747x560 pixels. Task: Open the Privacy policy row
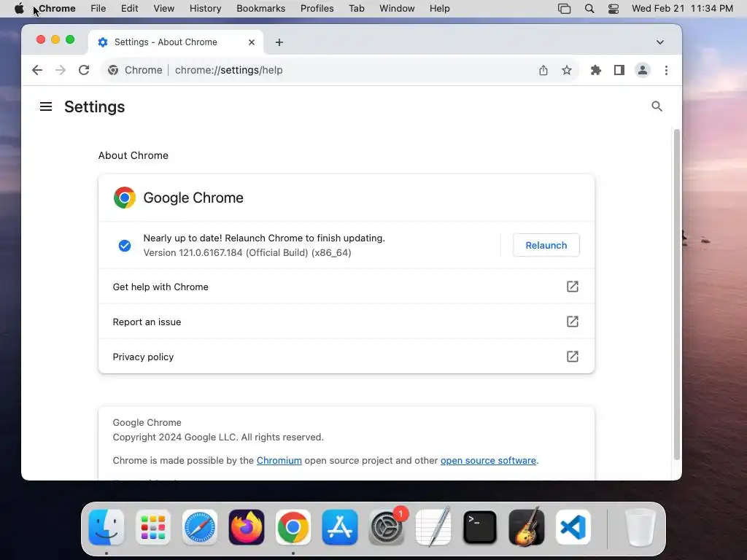(x=347, y=357)
